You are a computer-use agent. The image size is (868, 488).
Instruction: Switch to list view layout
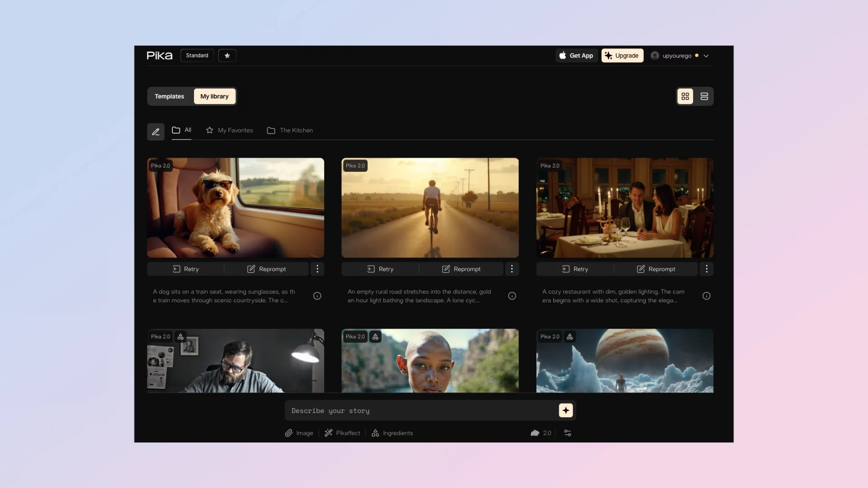tap(704, 96)
